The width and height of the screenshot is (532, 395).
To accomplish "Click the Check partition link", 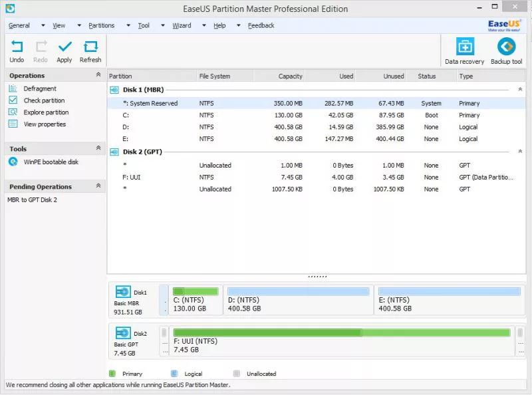I will (x=44, y=100).
